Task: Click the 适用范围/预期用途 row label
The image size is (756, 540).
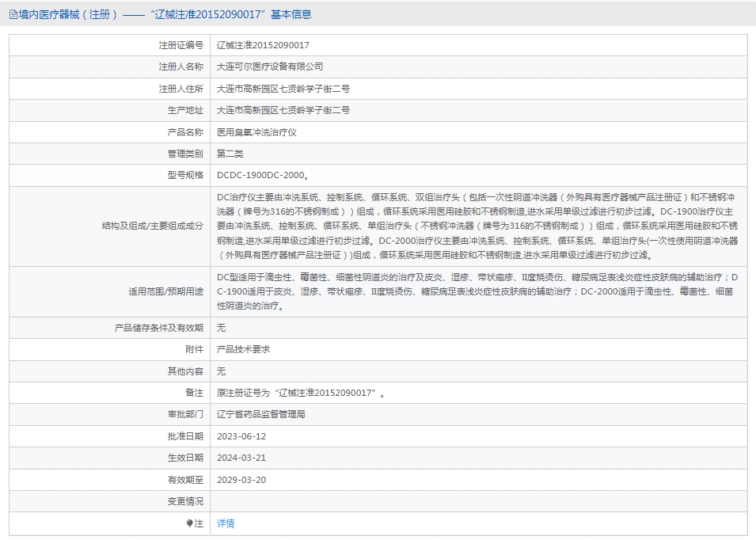Action: 165,291
